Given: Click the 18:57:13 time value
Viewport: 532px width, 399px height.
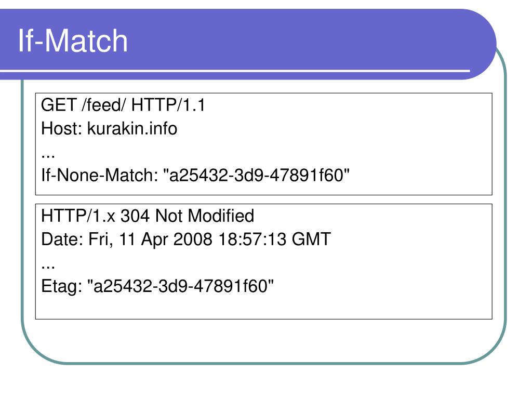Looking at the screenshot, I should [x=252, y=239].
